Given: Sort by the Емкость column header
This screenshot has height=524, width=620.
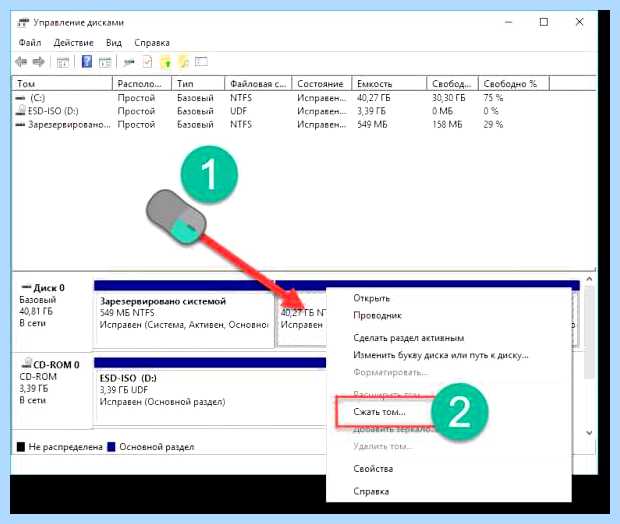Looking at the screenshot, I should tap(389, 84).
